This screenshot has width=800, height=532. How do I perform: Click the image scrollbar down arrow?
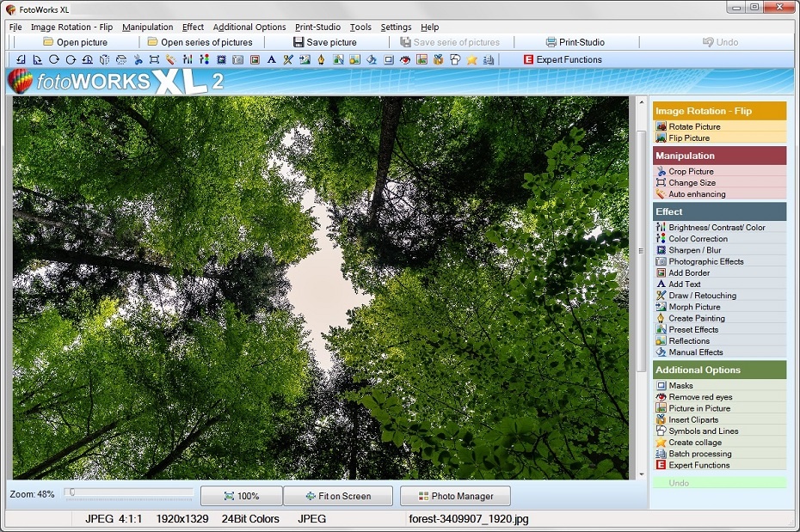click(x=642, y=474)
